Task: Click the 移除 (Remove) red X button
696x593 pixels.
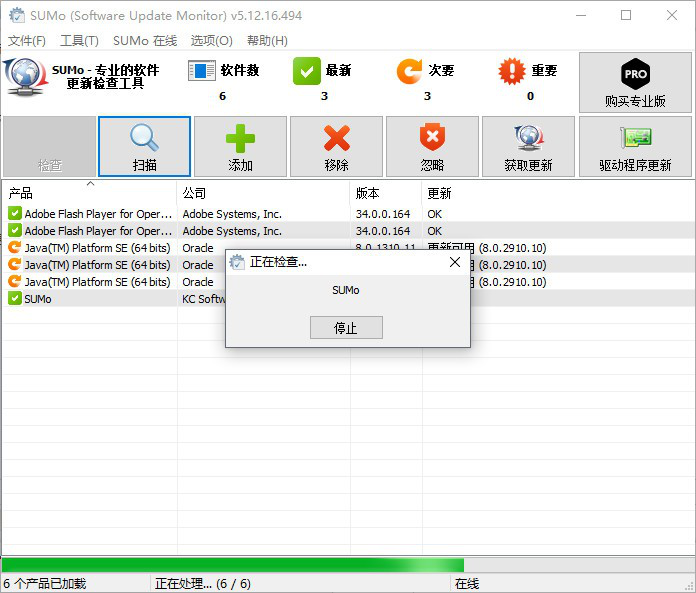Action: coord(336,146)
